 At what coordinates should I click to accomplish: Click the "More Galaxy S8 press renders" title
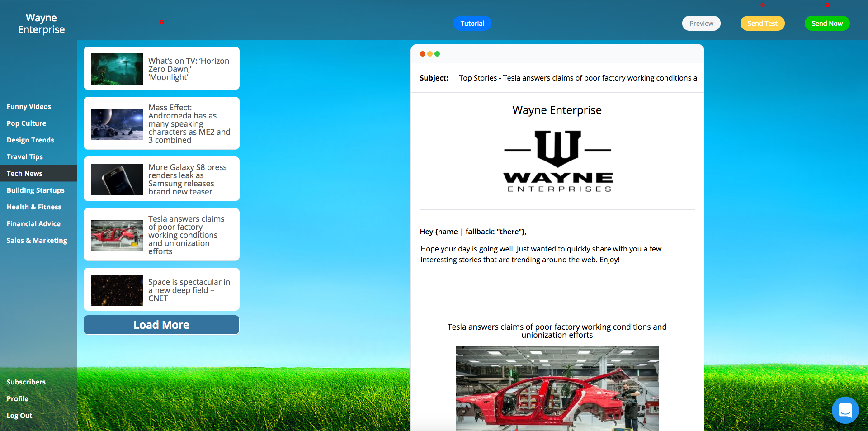coord(188,180)
